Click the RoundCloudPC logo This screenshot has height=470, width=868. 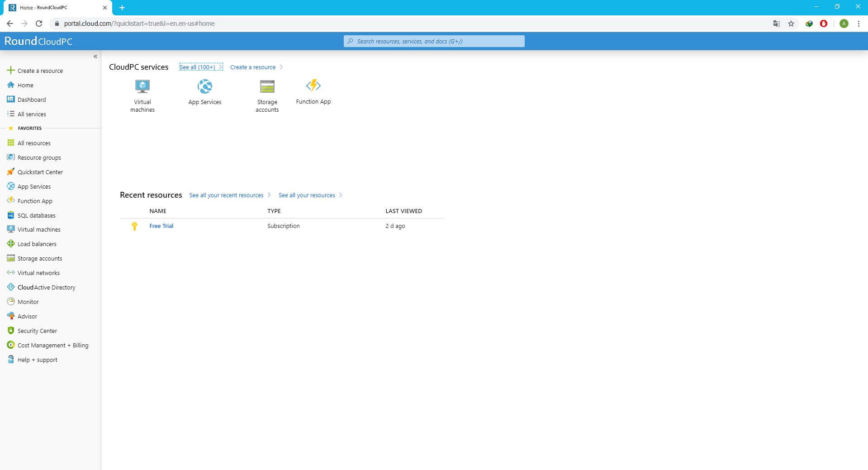point(38,41)
